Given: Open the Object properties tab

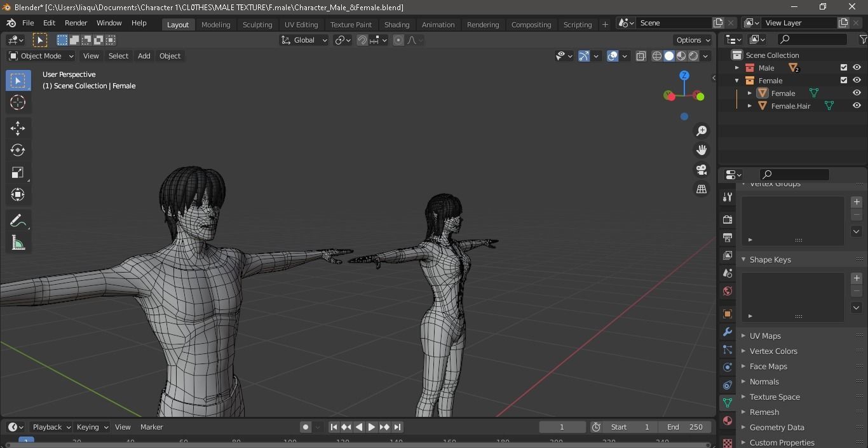Looking at the screenshot, I should tap(728, 314).
